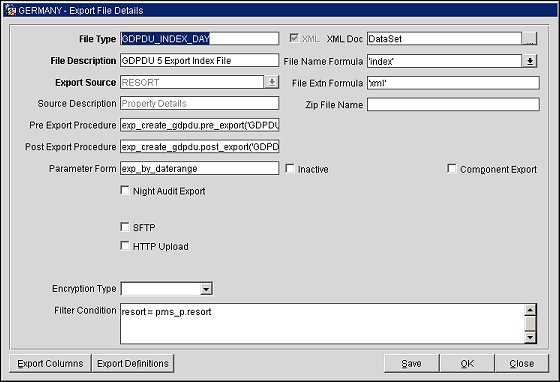Expand Export Source dropdown arrow
Viewport: 560px width, 382px height.
271,82
